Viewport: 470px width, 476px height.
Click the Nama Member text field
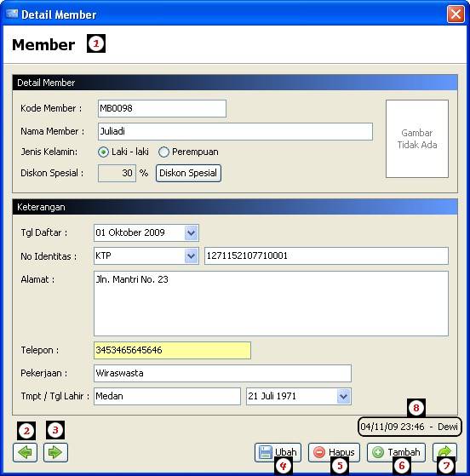235,131
